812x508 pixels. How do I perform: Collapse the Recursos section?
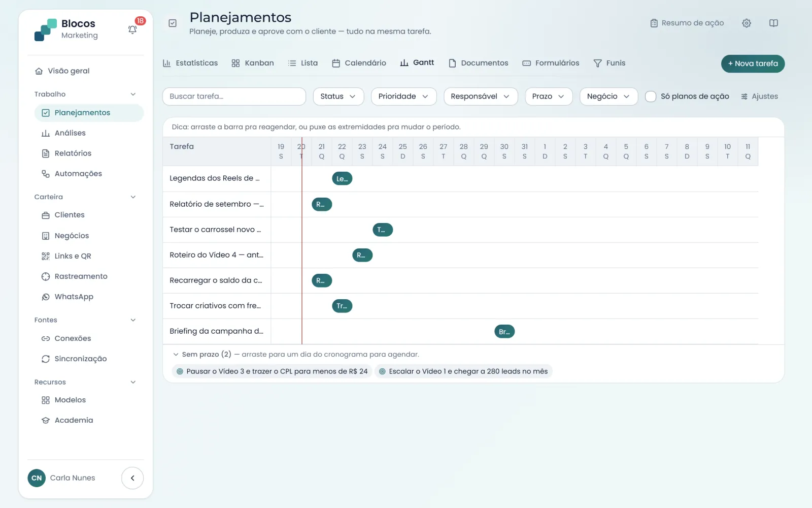click(133, 382)
